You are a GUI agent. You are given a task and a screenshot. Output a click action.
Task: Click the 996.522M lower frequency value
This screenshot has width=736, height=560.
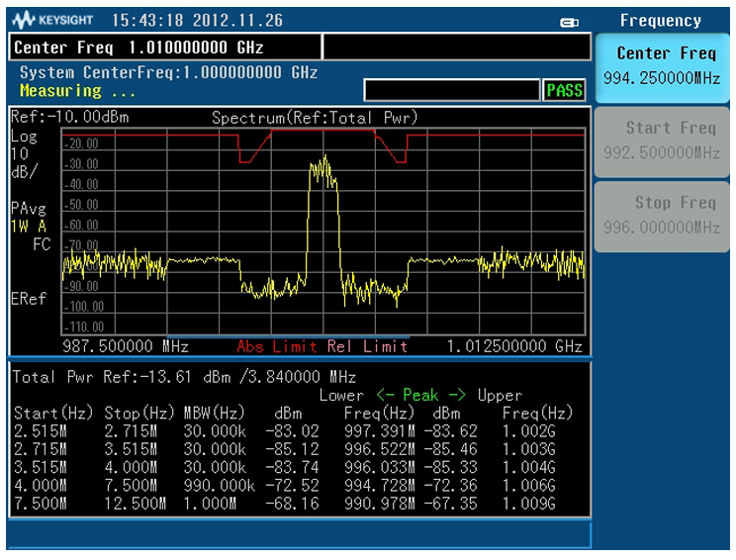click(379, 449)
